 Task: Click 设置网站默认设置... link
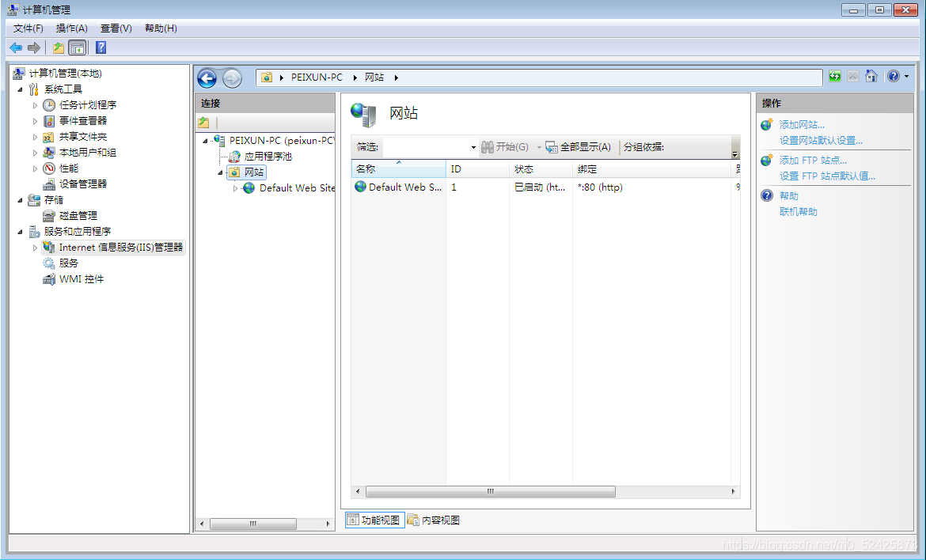(821, 141)
